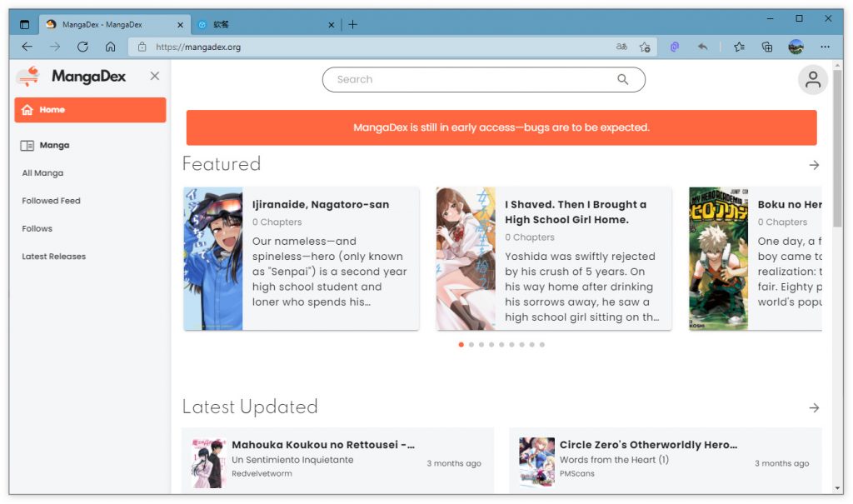Select the Home item in the sidebar

click(90, 110)
